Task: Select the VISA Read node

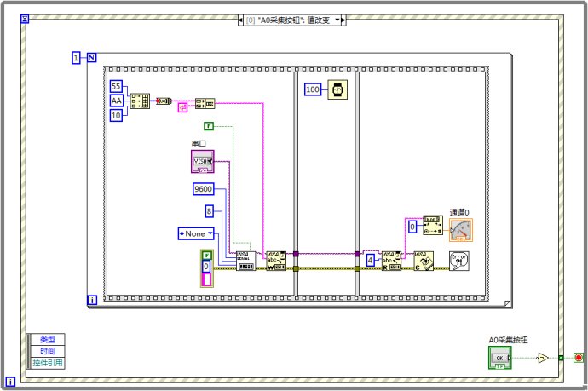Action: coord(391,260)
